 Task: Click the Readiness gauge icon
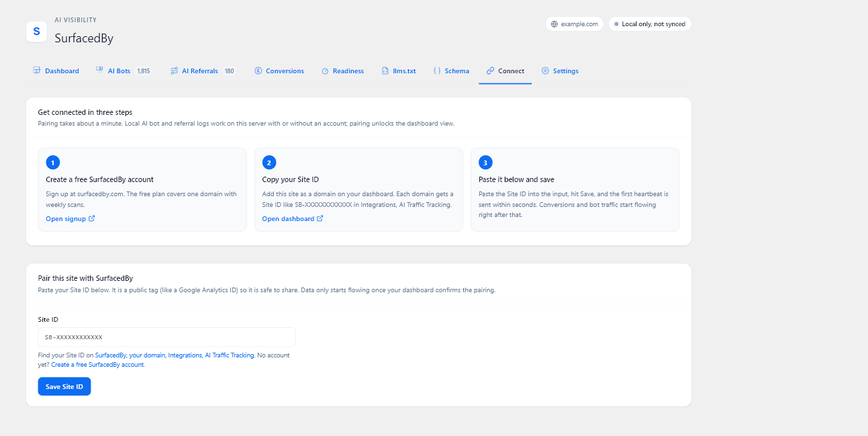pyautogui.click(x=325, y=71)
